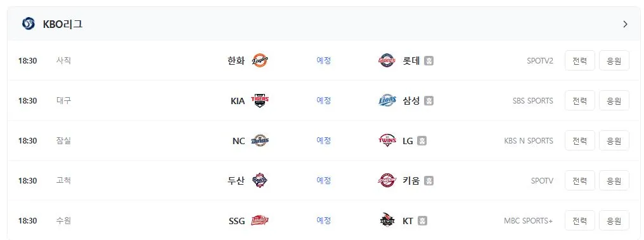The width and height of the screenshot is (644, 240).
Task: Open 전력 for 한화 vs 롯데 game
Action: tap(579, 60)
